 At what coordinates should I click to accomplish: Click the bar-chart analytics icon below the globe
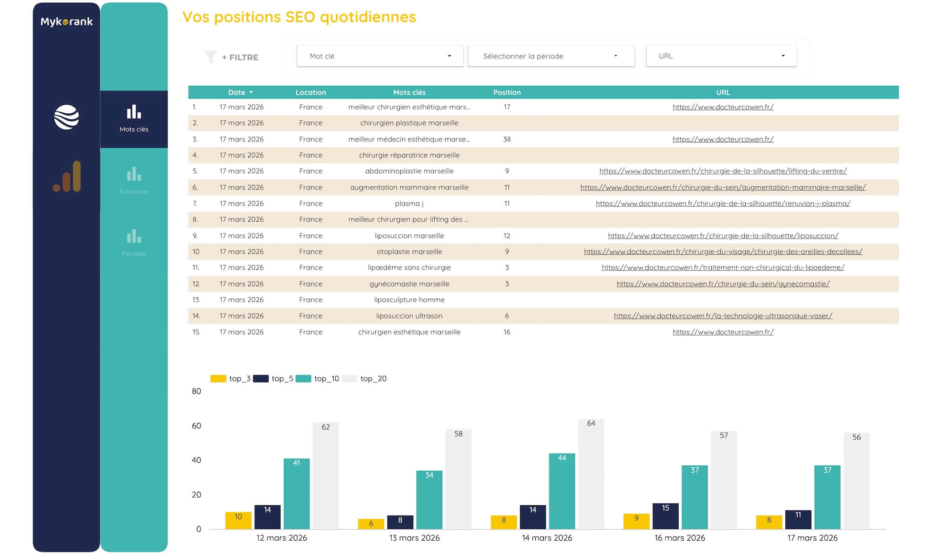(x=66, y=177)
